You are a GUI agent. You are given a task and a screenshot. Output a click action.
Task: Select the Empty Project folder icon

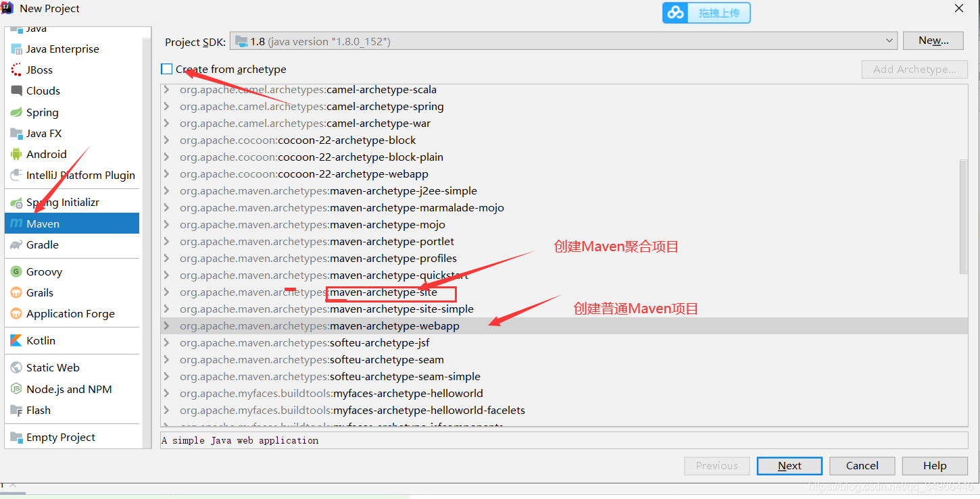pos(16,437)
